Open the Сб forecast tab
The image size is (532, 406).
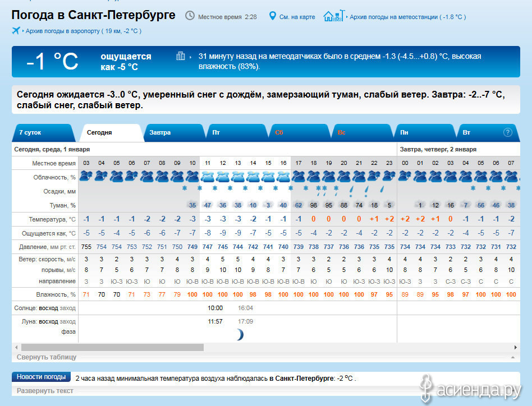299,132
